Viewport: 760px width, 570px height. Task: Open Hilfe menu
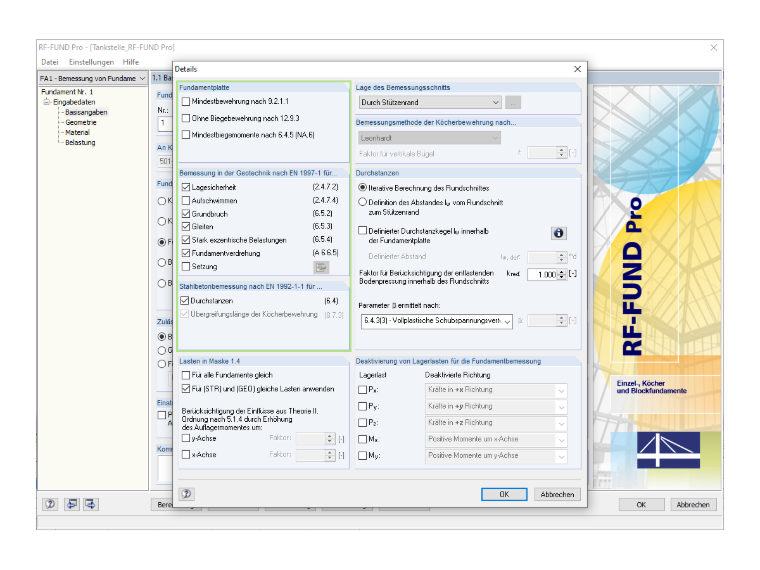click(x=130, y=62)
